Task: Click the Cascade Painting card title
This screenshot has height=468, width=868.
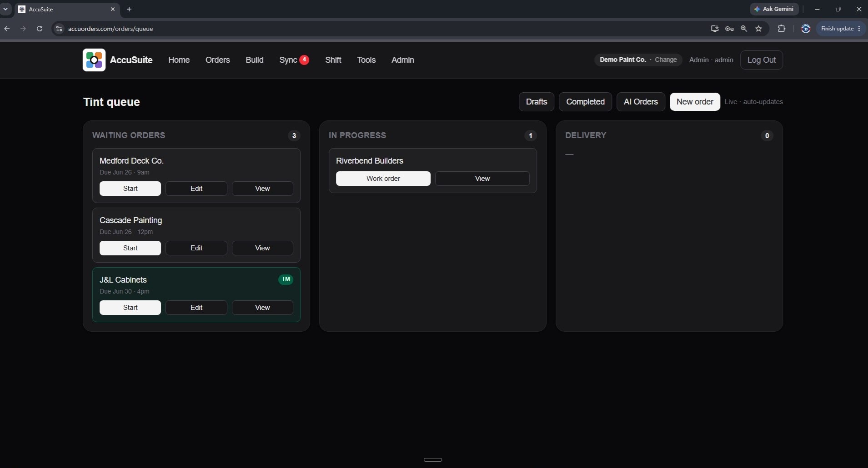Action: (x=130, y=220)
